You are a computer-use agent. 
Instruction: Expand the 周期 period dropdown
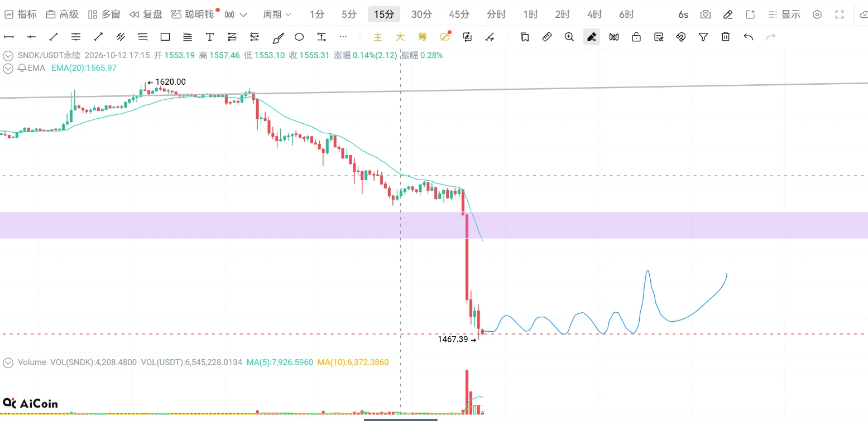[x=277, y=14]
